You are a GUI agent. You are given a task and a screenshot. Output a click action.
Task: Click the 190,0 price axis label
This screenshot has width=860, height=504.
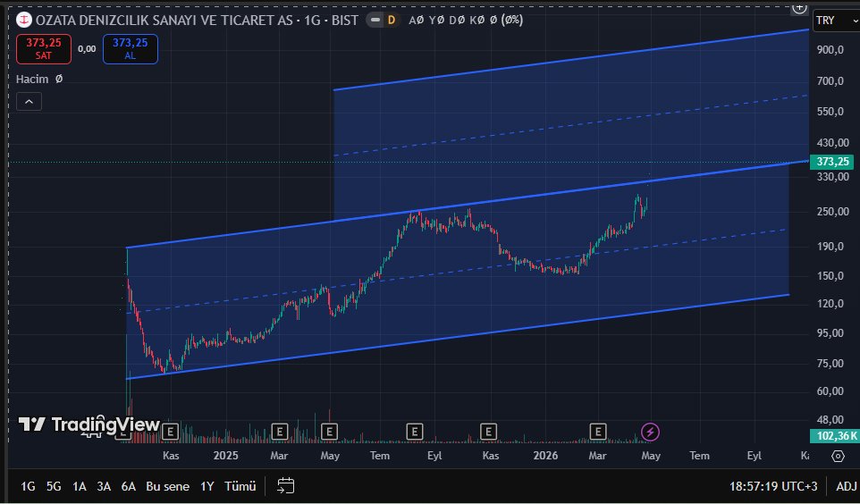click(830, 247)
